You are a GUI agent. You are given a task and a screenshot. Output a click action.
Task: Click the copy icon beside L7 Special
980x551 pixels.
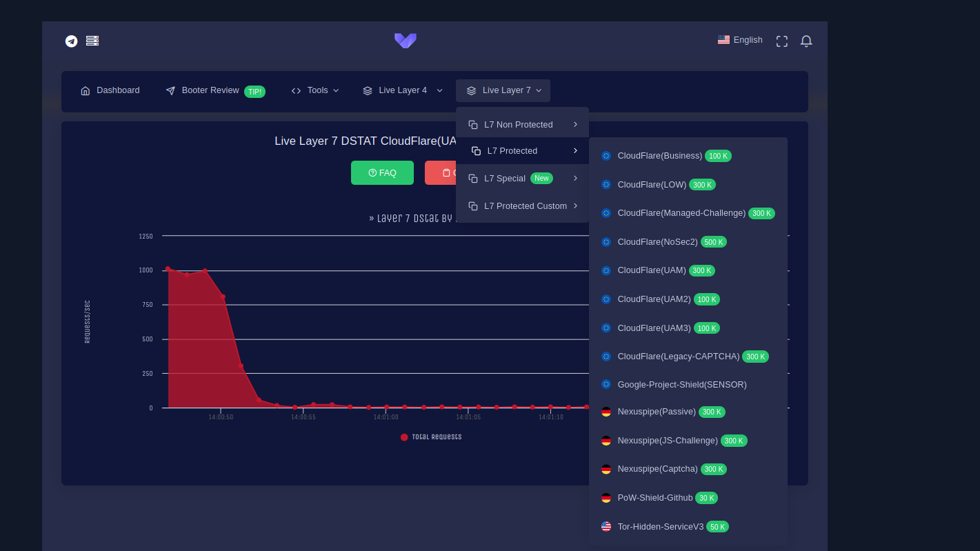(x=473, y=179)
